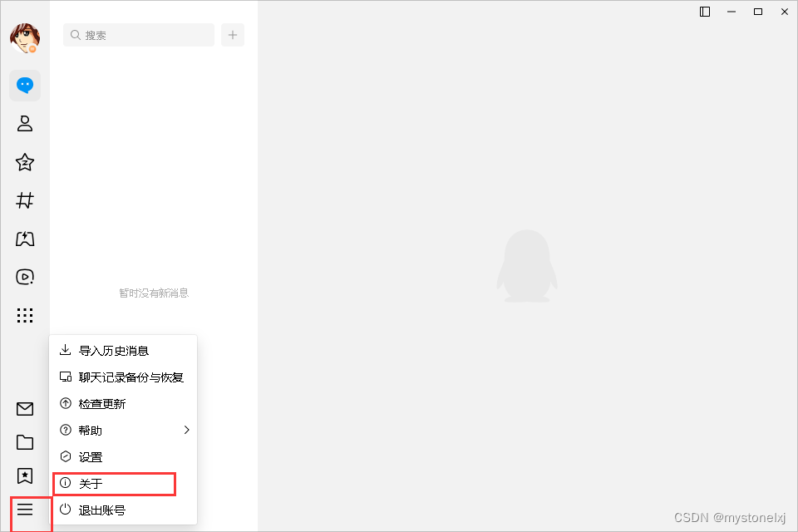
Task: Toggle the hamburger main menu button
Action: [x=24, y=509]
